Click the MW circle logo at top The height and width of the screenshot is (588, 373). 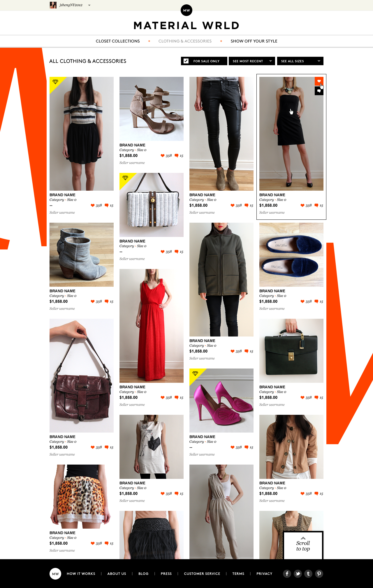(186, 10)
